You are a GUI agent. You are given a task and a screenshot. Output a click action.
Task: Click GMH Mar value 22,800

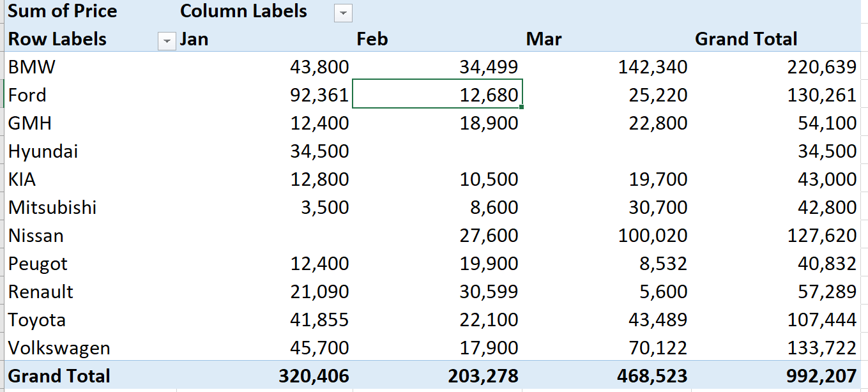[658, 123]
